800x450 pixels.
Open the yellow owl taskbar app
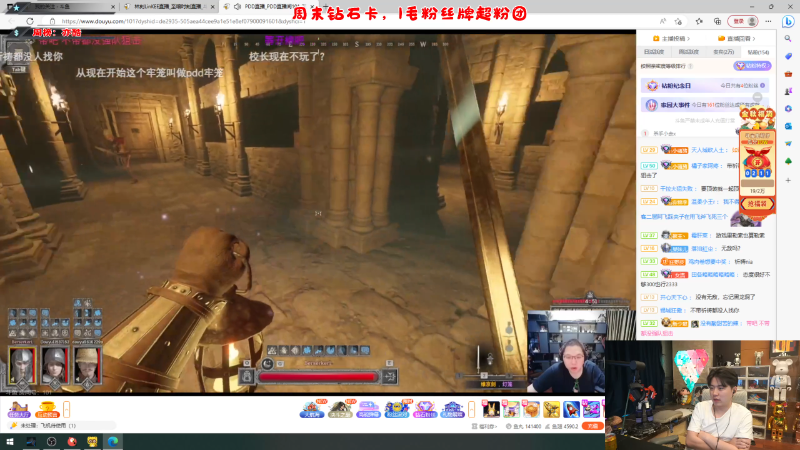92,442
